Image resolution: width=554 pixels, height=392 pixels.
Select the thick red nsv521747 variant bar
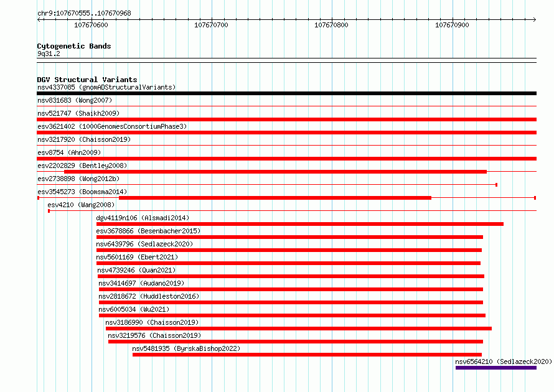click(286, 119)
